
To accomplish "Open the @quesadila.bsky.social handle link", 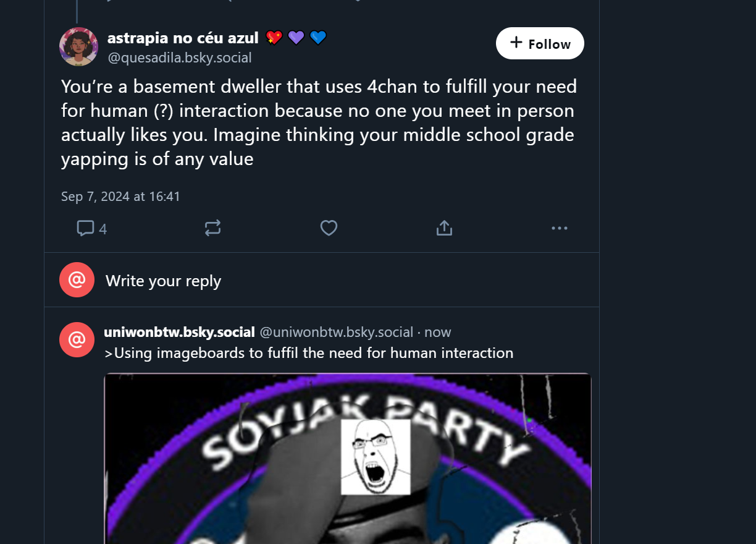I will pos(180,58).
